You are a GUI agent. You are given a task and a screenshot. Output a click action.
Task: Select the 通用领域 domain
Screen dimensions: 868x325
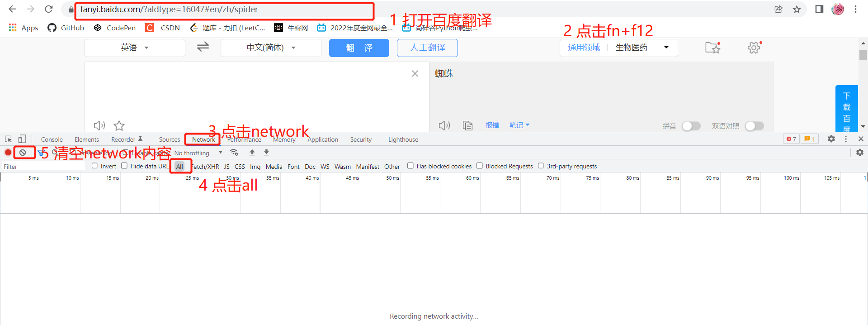coord(584,48)
